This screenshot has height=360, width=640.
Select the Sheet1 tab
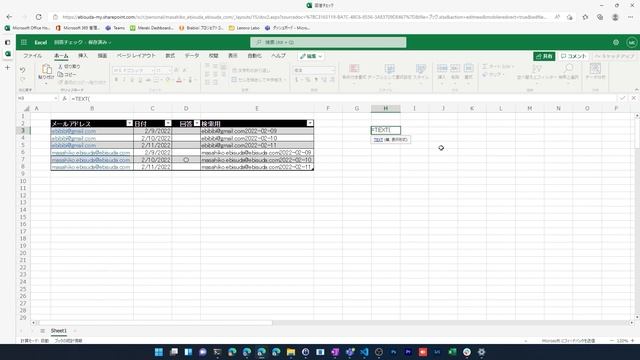tap(59, 331)
